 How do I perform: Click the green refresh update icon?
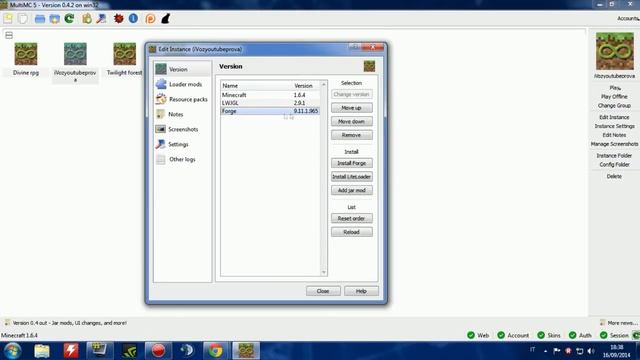[x=69, y=19]
